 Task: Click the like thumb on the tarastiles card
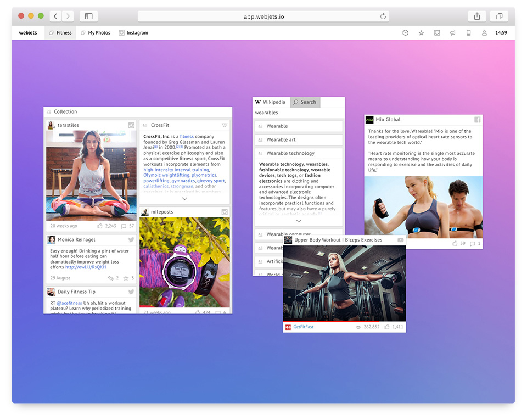100,226
